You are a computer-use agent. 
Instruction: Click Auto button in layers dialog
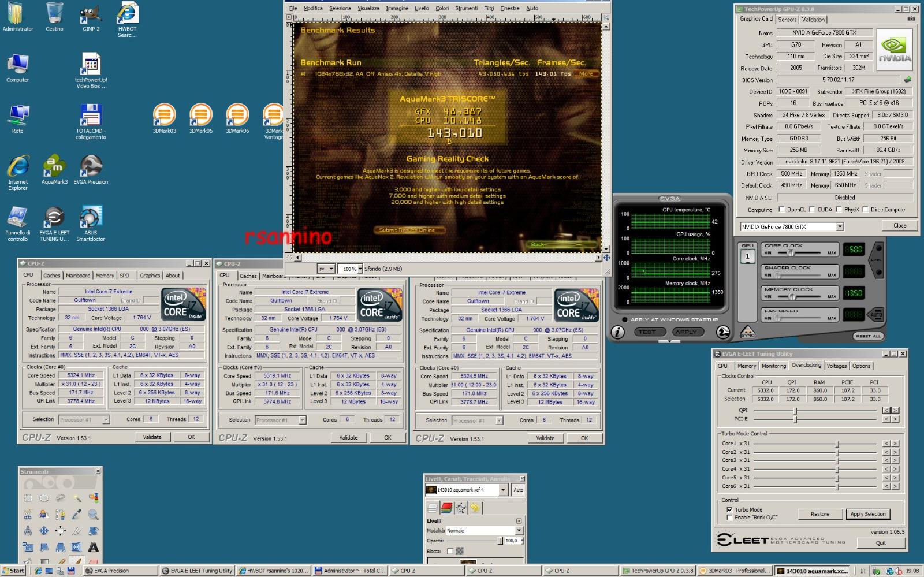tap(519, 490)
